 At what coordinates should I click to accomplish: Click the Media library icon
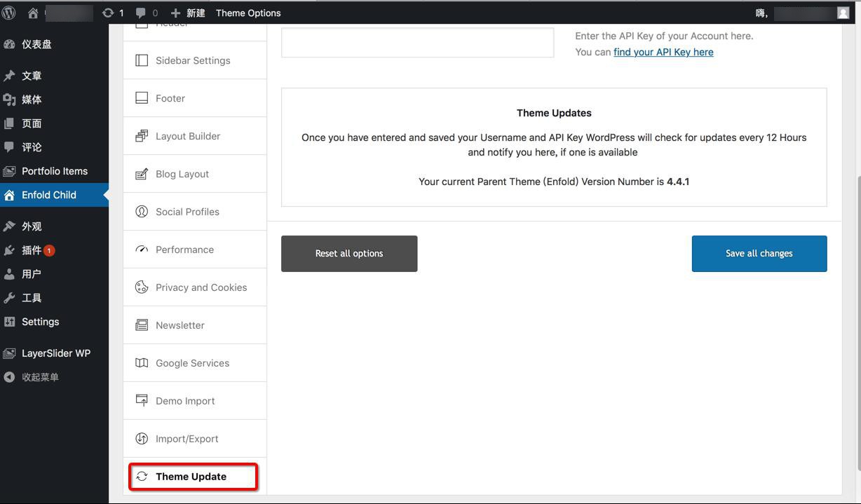coord(9,100)
